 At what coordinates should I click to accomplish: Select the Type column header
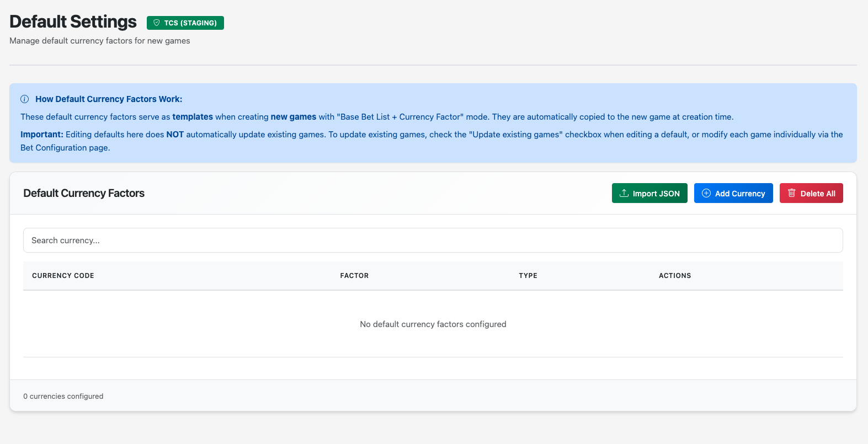528,276
